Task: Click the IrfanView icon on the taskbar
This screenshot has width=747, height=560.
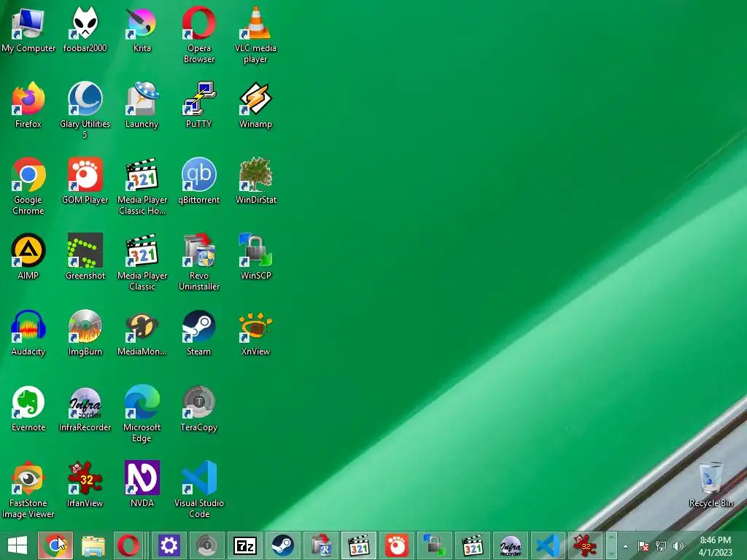Action: coord(586,545)
